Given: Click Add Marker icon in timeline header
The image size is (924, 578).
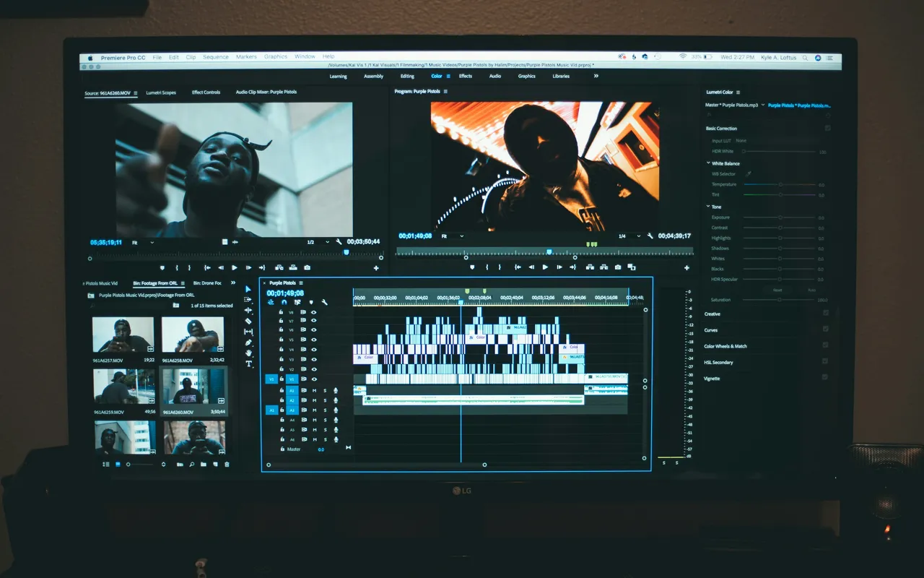Looking at the screenshot, I should [x=311, y=302].
